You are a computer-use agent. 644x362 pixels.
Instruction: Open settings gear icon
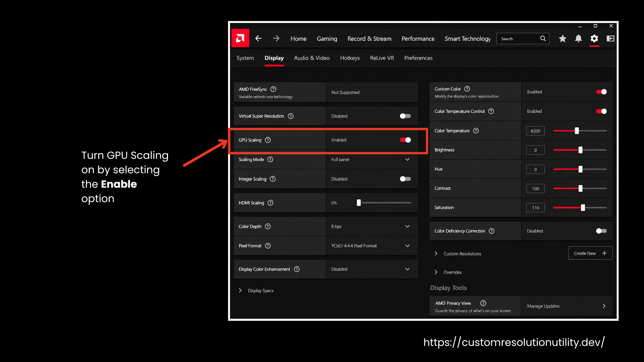pos(594,39)
